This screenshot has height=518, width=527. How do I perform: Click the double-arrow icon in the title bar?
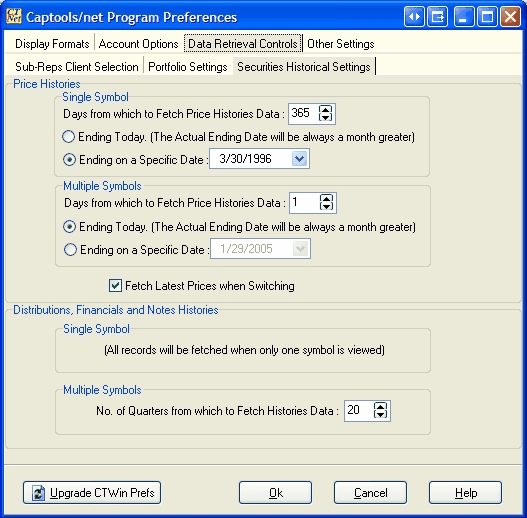(x=414, y=16)
